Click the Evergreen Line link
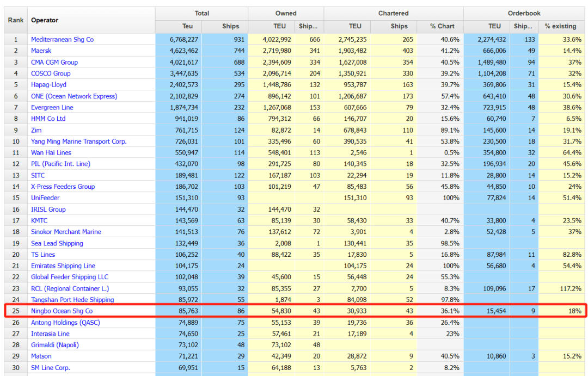The image size is (588, 376). point(52,108)
